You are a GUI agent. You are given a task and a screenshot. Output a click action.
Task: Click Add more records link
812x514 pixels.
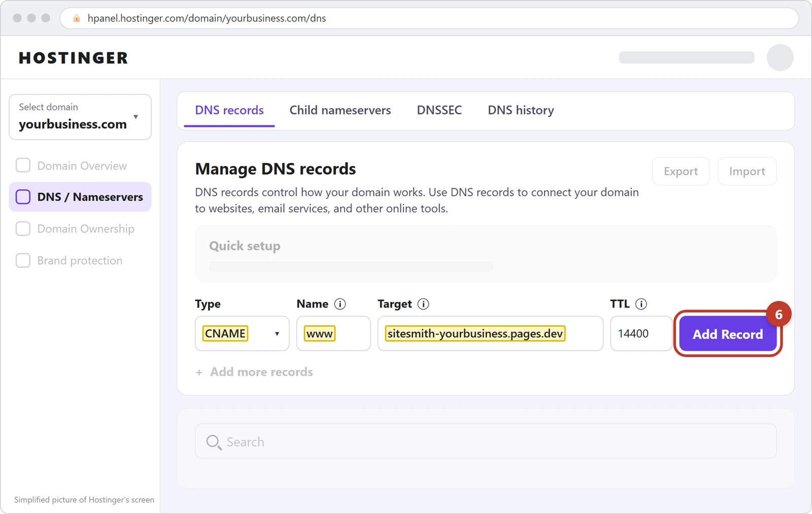point(261,372)
